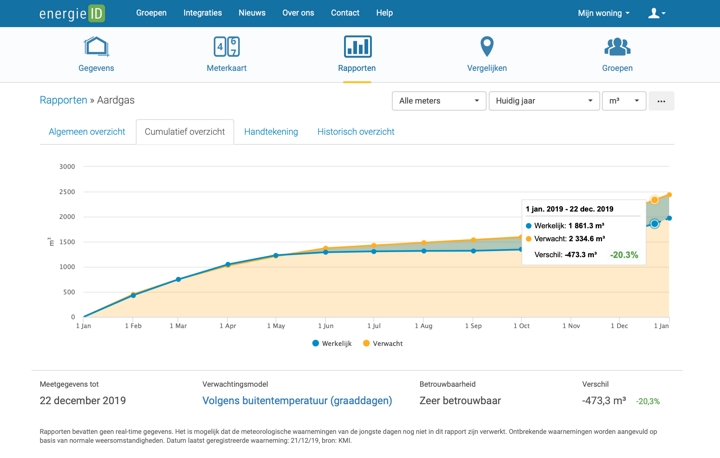This screenshot has height=458, width=720.
Task: Open the Groepen people icon
Action: coord(617,46)
